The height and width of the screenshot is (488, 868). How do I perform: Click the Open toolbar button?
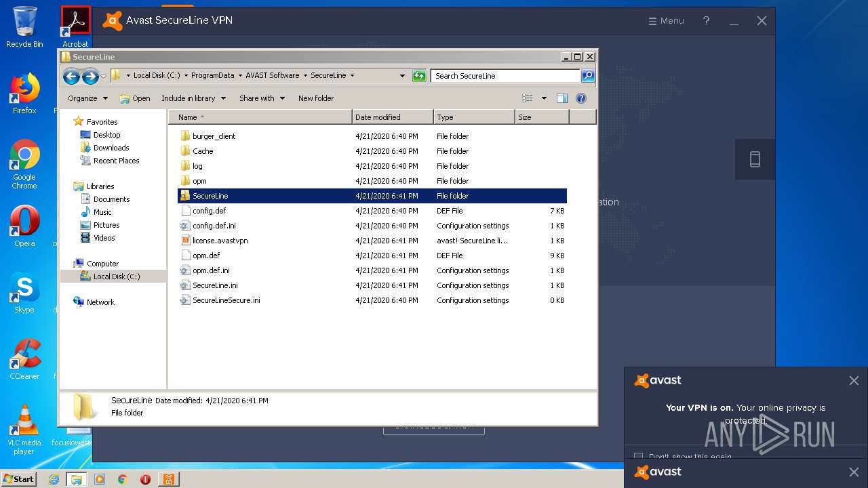coord(135,98)
